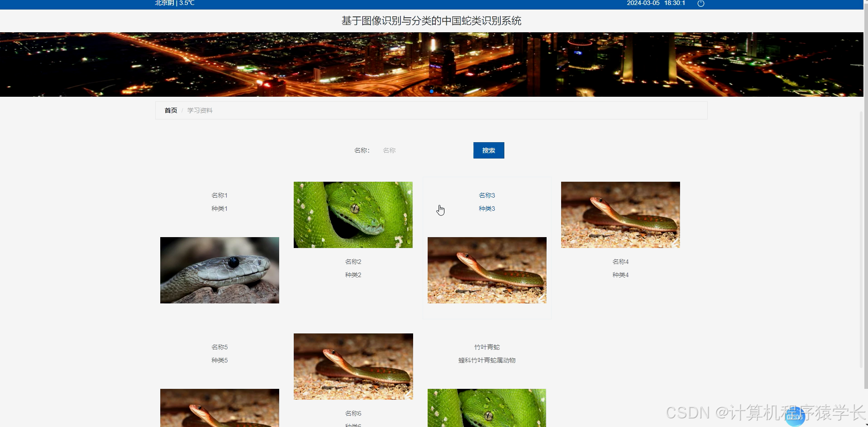Image resolution: width=868 pixels, height=427 pixels.
Task: Open the sand snake photo above 名称4
Action: (x=621, y=215)
